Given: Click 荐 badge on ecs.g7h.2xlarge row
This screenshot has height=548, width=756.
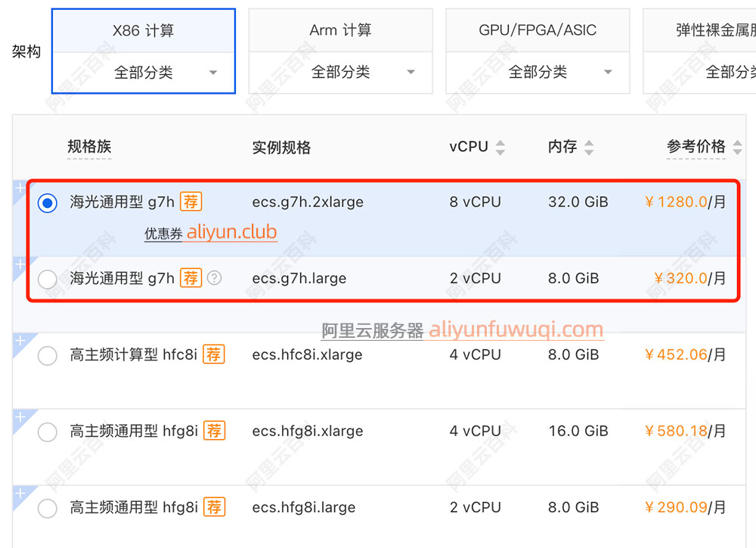Looking at the screenshot, I should click(191, 202).
